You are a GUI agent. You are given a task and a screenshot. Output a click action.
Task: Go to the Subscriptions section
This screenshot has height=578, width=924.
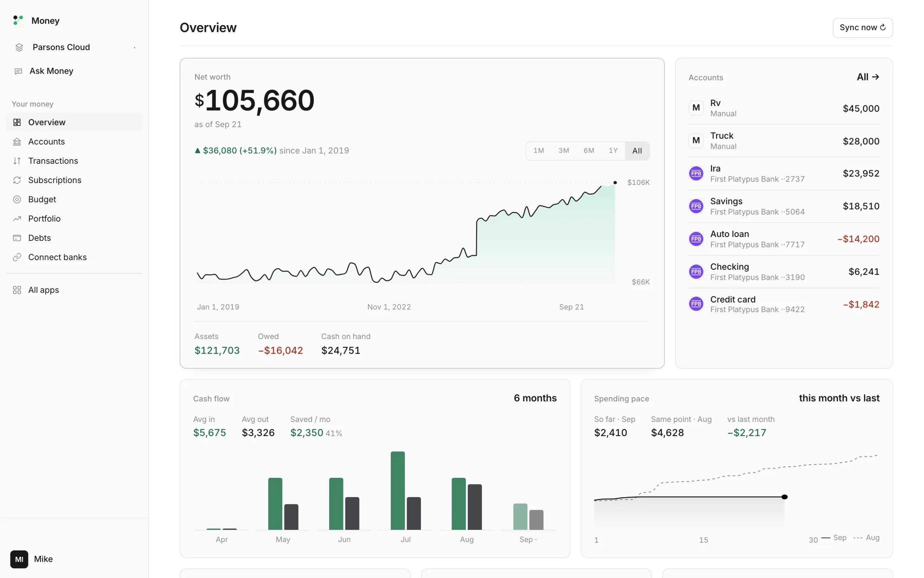click(x=74, y=180)
